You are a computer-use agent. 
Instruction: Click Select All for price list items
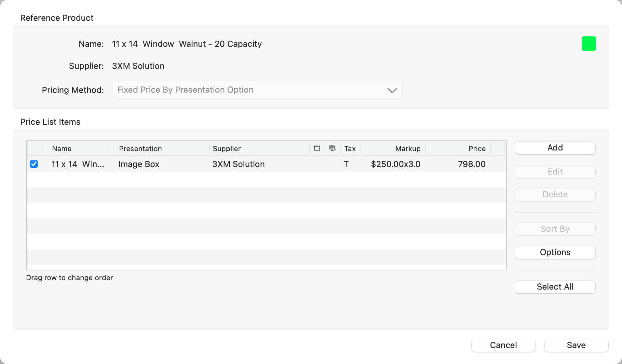[555, 287]
